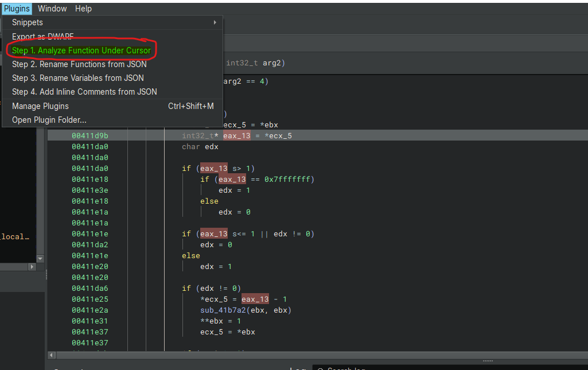The image size is (588, 370).
Task: Open the Plugins menu in menu bar
Action: [x=17, y=9]
